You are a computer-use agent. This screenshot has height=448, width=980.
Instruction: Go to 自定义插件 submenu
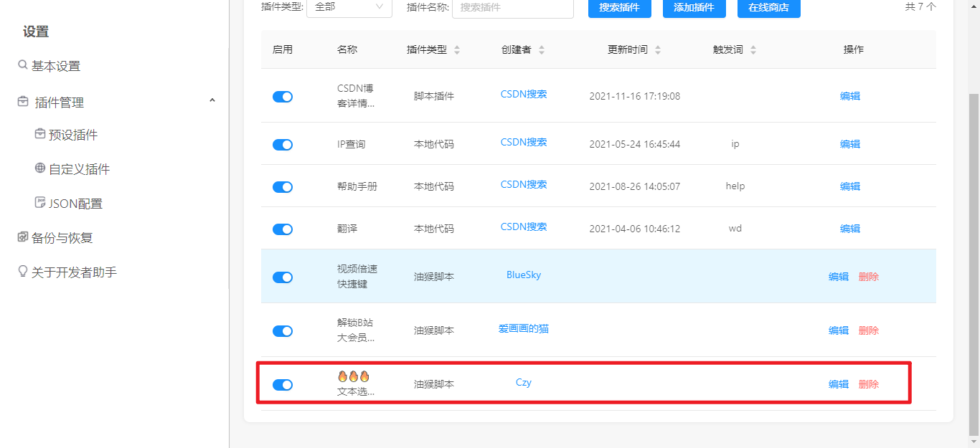coord(79,169)
